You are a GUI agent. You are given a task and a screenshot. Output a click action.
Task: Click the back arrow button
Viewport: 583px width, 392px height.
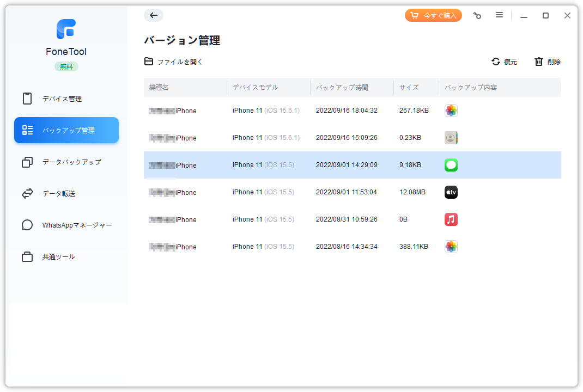(x=154, y=15)
